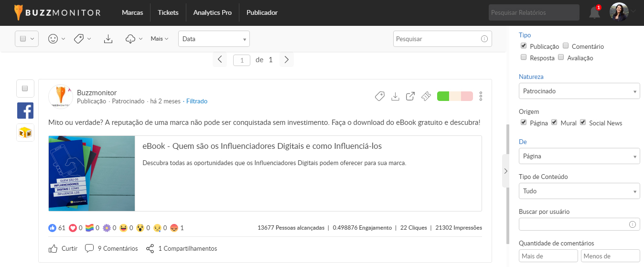
Task: Click the Filtrado link on the post
Action: [197, 101]
